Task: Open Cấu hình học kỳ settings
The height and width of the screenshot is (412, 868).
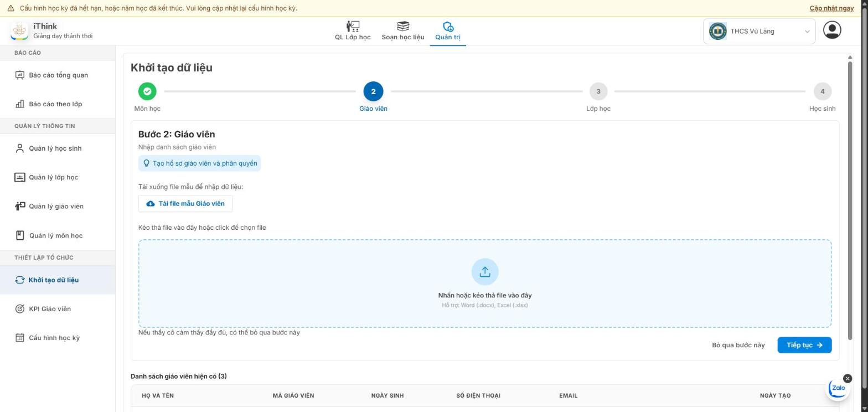Action: (x=58, y=338)
